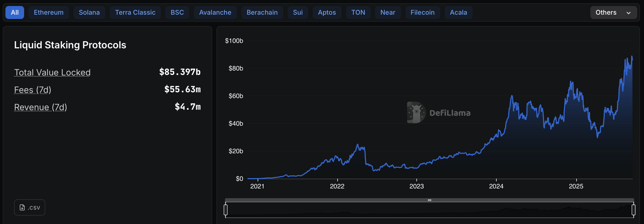644x224 pixels.
Task: Select the Aptos chain filter
Action: (x=327, y=12)
